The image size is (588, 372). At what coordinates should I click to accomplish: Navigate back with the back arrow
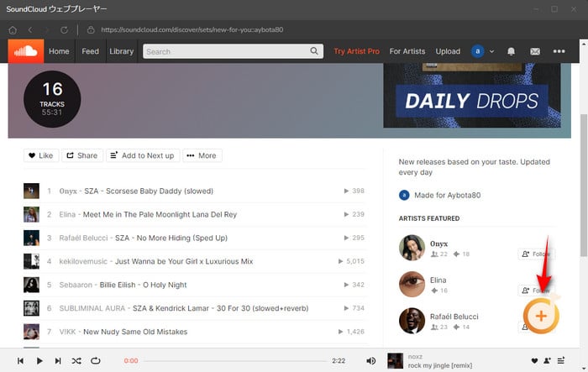coord(30,29)
